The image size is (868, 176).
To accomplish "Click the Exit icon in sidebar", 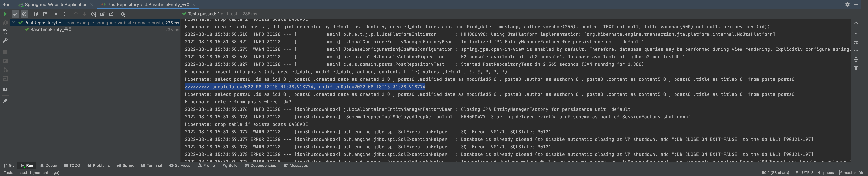I will [x=5, y=79].
